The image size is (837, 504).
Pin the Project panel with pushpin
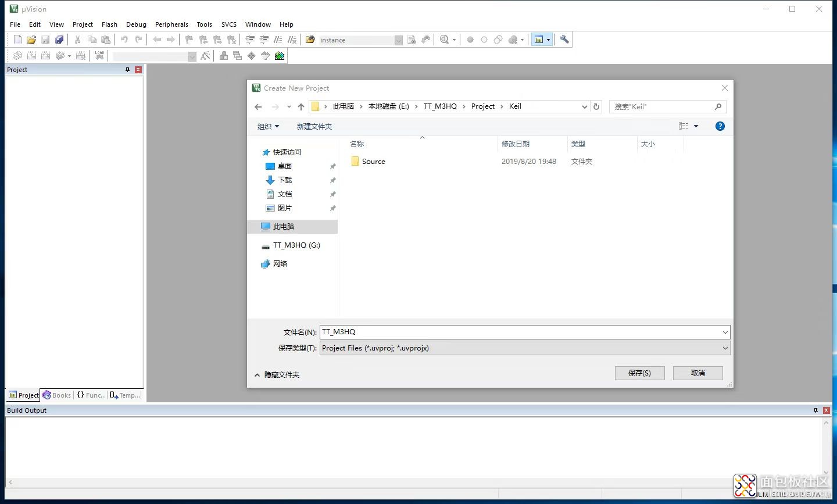[x=127, y=70]
